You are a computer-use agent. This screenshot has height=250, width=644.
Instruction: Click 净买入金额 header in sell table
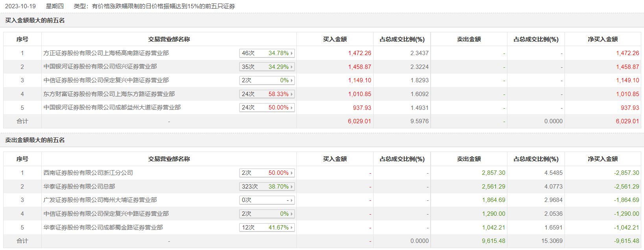(603, 159)
